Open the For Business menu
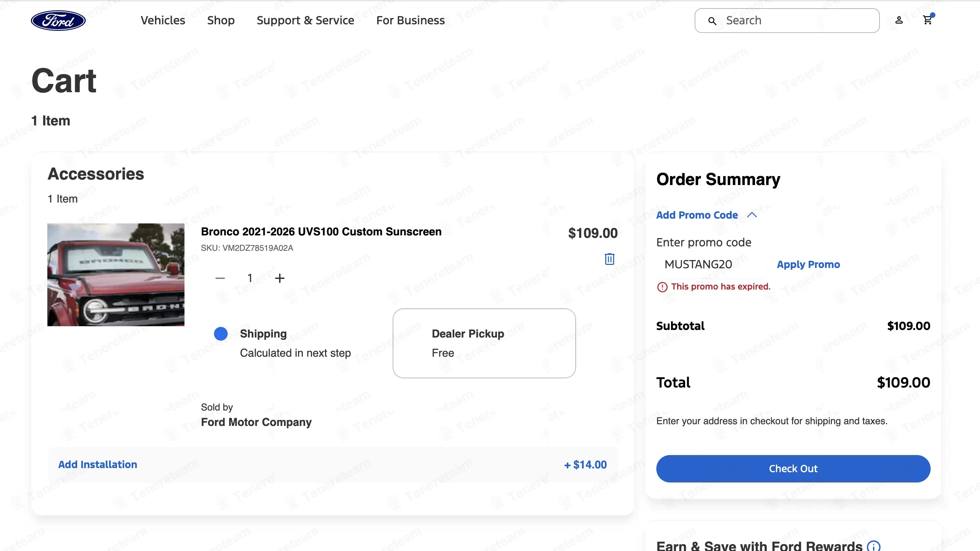The width and height of the screenshot is (980, 551). point(410,21)
